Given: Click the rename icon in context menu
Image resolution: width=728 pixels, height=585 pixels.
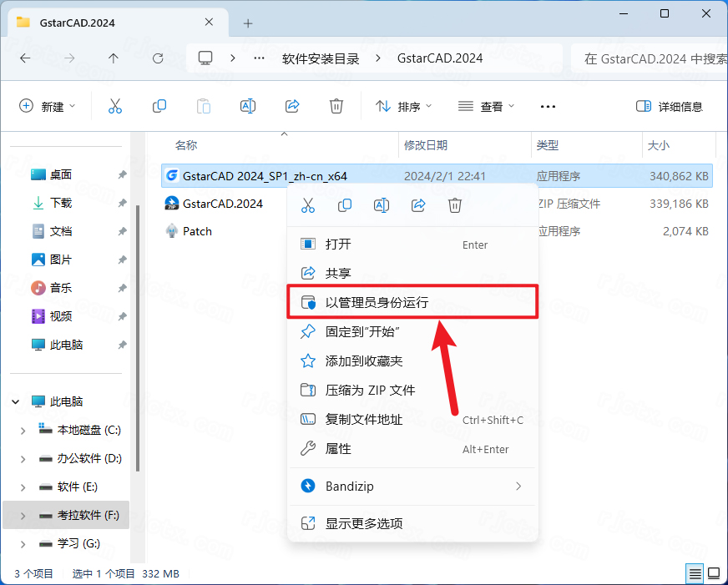Looking at the screenshot, I should pyautogui.click(x=382, y=205).
